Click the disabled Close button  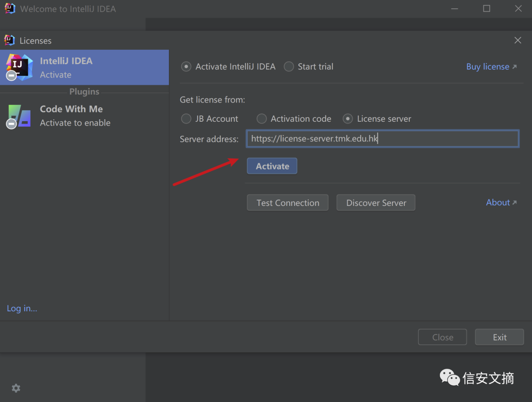[x=442, y=337]
